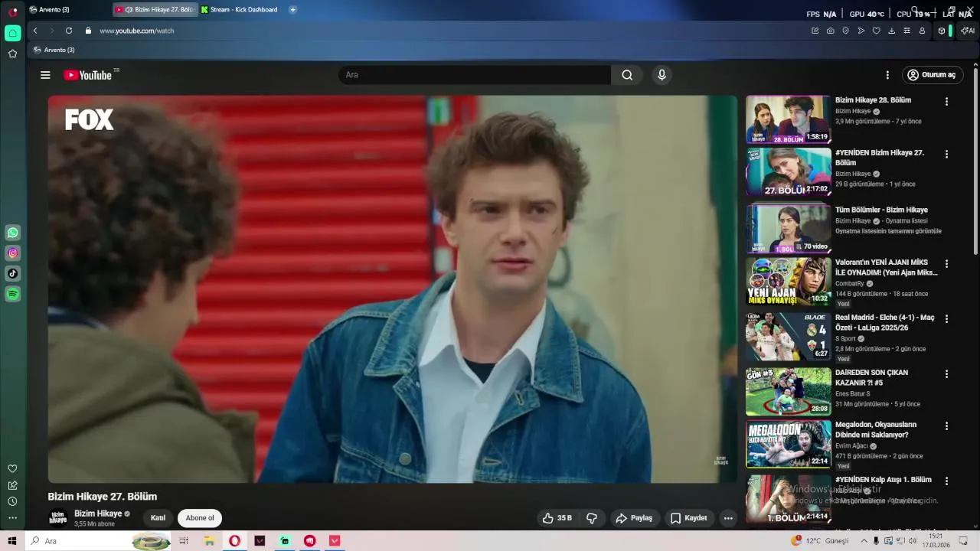Viewport: 980px width, 551px height.
Task: Open the heart pinboards sidebar icon
Action: tap(13, 468)
